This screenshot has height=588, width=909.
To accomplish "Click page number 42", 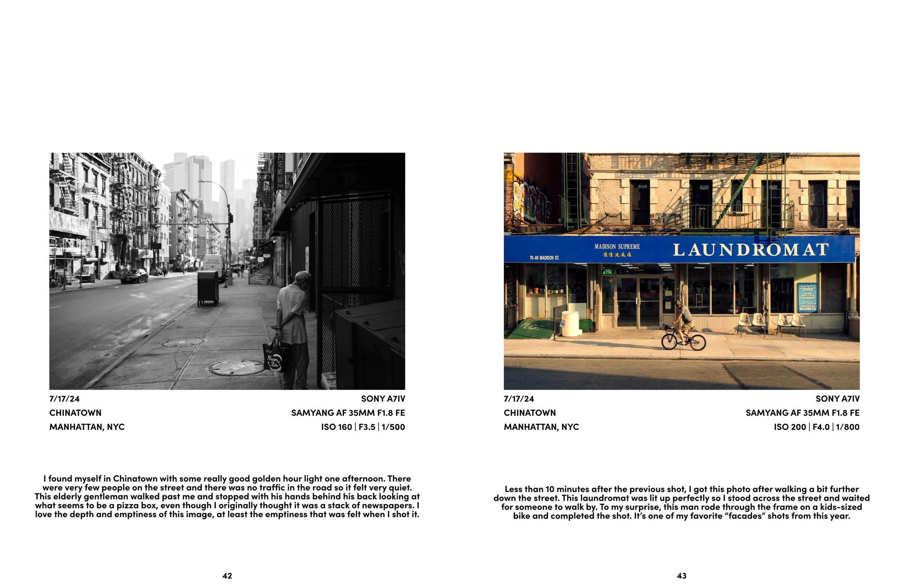I will (227, 575).
